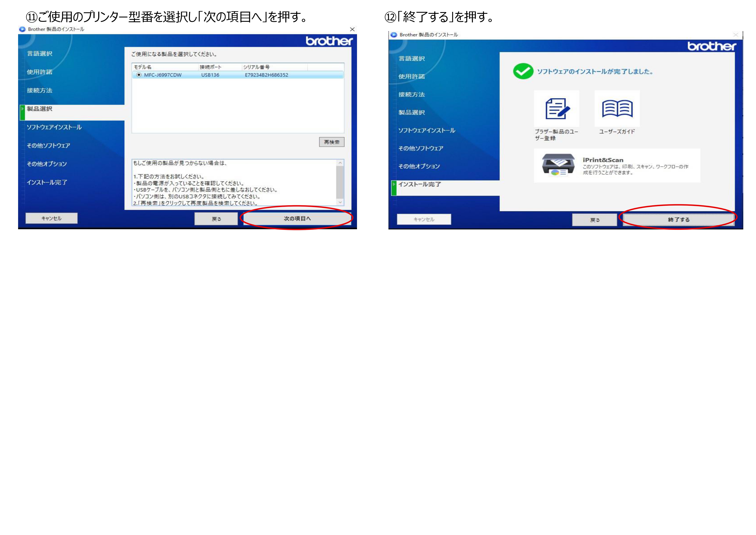Click serial number E79234B2H686352
The width and height of the screenshot is (756, 535).
pyautogui.click(x=266, y=75)
